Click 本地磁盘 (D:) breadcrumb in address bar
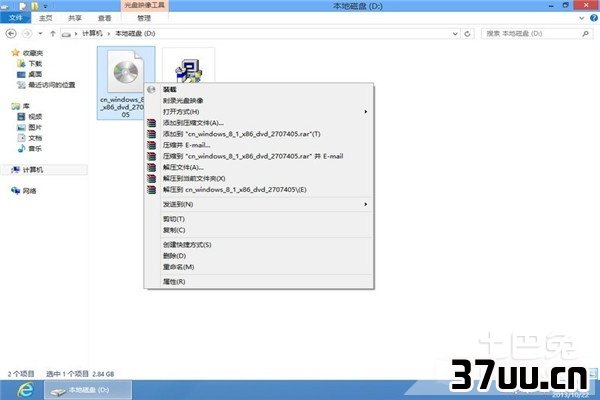 coord(135,34)
